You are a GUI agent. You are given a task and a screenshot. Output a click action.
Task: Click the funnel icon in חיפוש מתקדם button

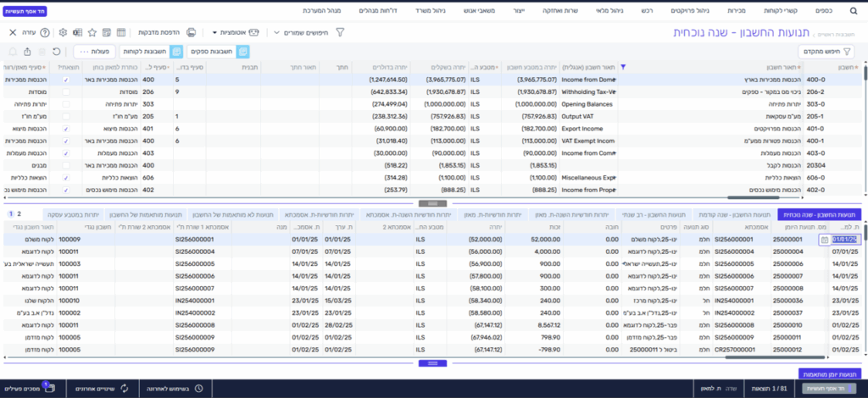tap(846, 52)
